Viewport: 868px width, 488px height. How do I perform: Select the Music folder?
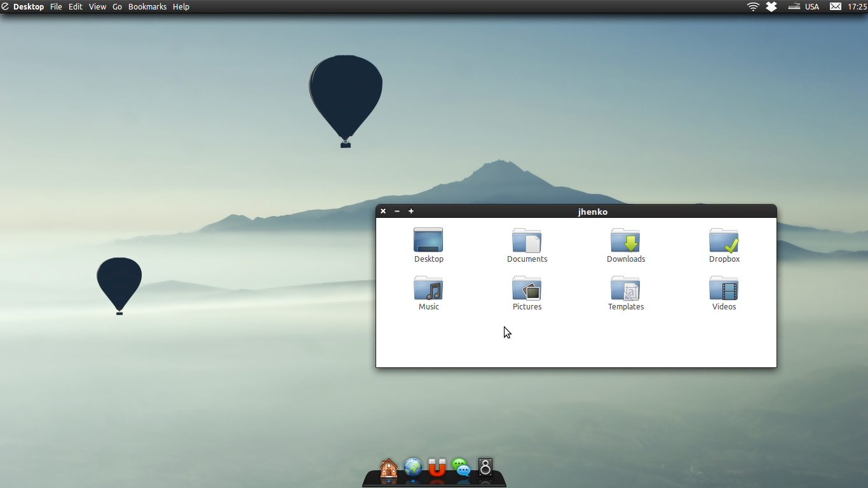pyautogui.click(x=428, y=289)
